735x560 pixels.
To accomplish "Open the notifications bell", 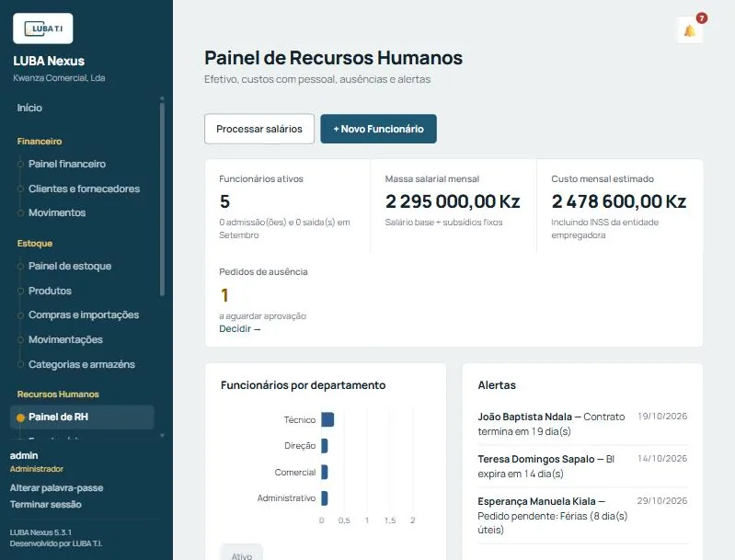I will click(x=690, y=31).
